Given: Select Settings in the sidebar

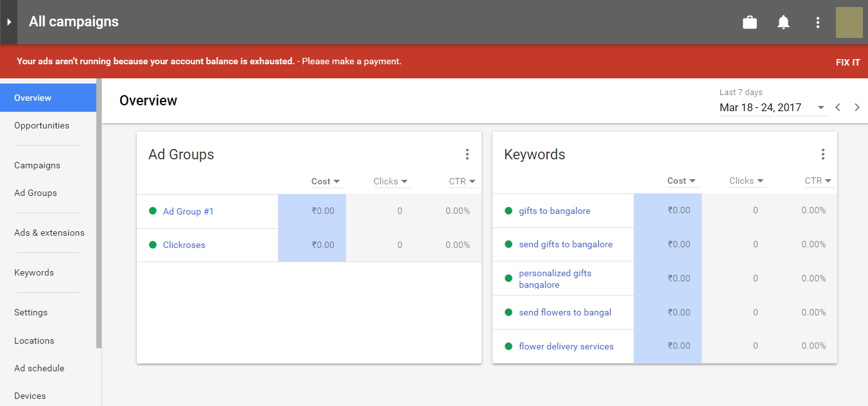Looking at the screenshot, I should click(x=30, y=312).
